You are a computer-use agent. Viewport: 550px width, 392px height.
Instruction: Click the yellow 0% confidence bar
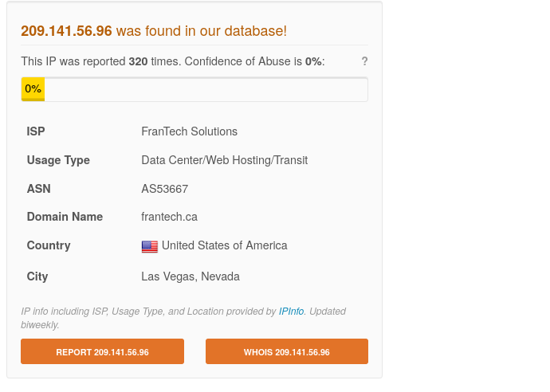point(33,89)
